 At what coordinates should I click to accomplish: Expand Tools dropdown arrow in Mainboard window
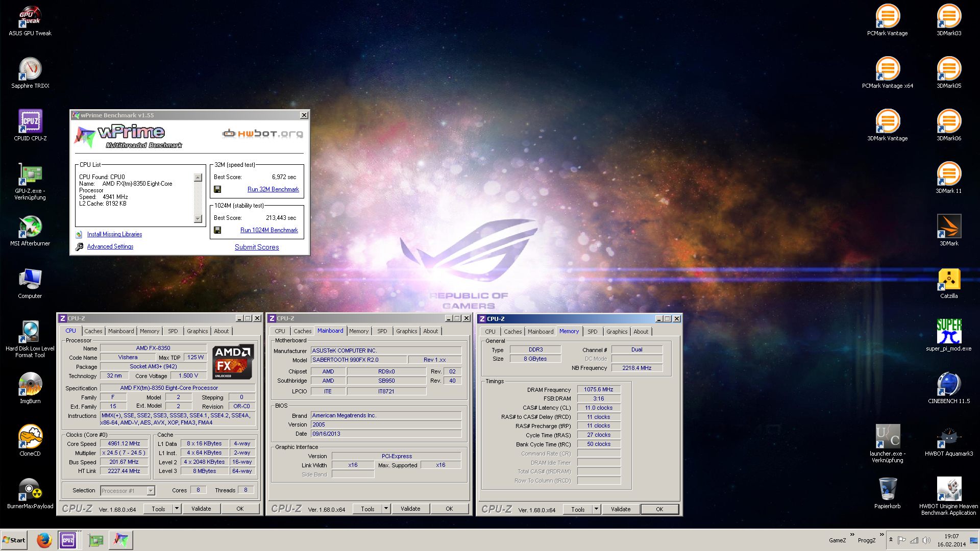tap(386, 509)
